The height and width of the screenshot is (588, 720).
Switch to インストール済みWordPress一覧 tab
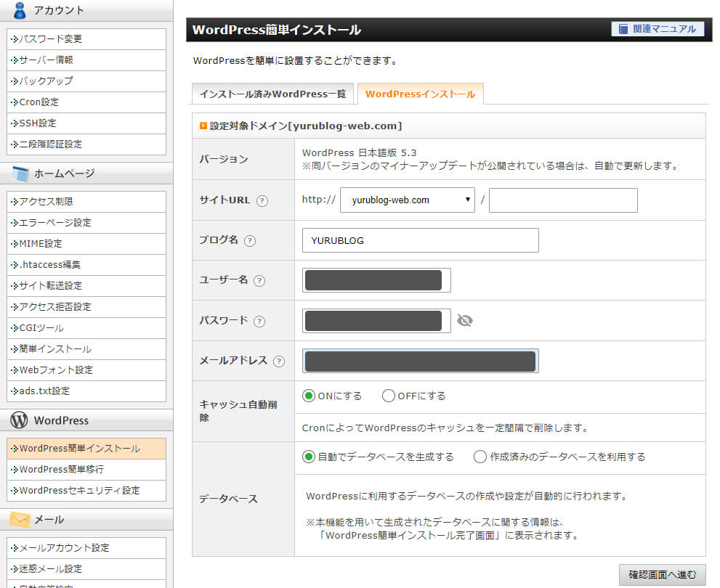tap(272, 94)
